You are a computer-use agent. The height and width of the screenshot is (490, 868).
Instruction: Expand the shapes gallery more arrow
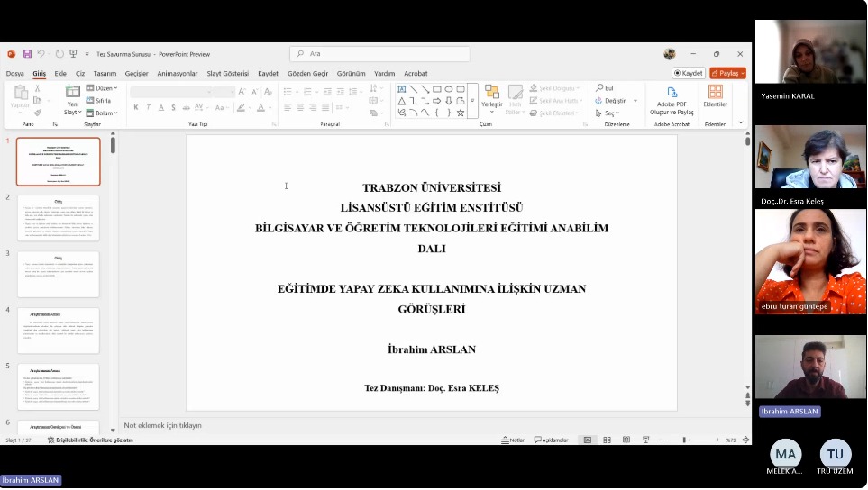click(x=472, y=101)
